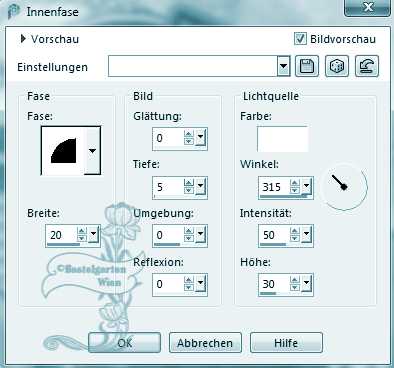Click the Höhe value field showing 30
The width and height of the screenshot is (394, 368).
click(275, 284)
